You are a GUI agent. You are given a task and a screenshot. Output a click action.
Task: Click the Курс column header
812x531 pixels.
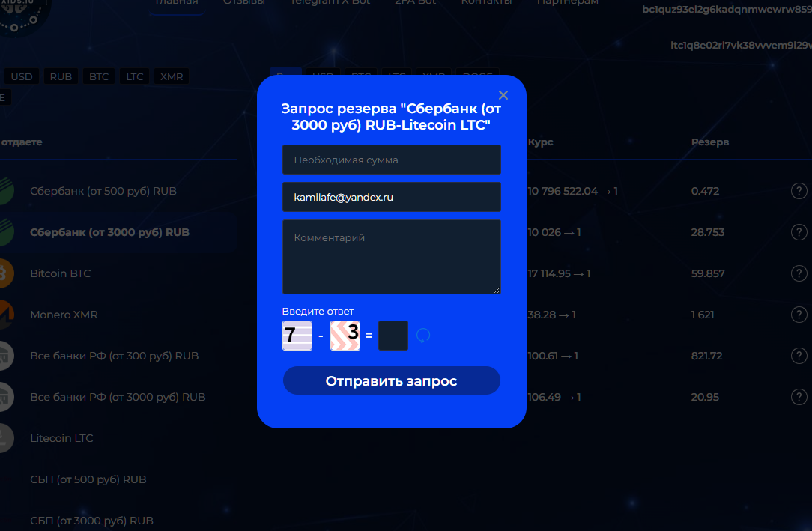pos(541,142)
